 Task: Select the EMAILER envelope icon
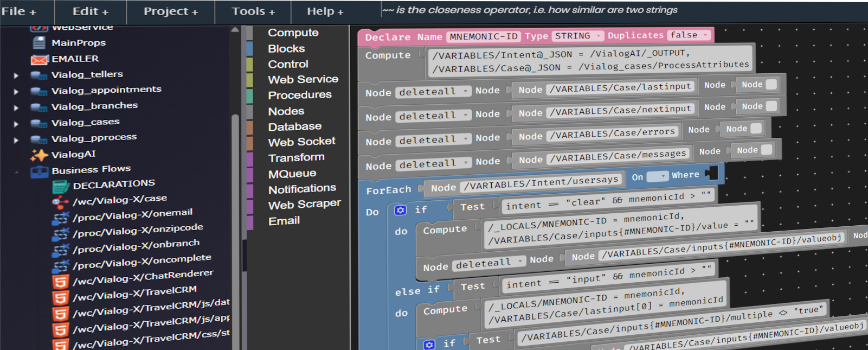click(x=40, y=59)
